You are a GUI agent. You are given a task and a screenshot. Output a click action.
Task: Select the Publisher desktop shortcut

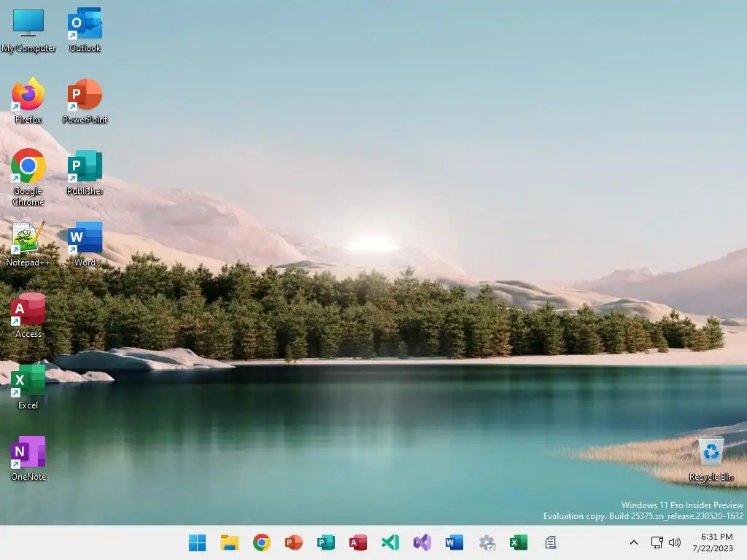[x=85, y=173]
